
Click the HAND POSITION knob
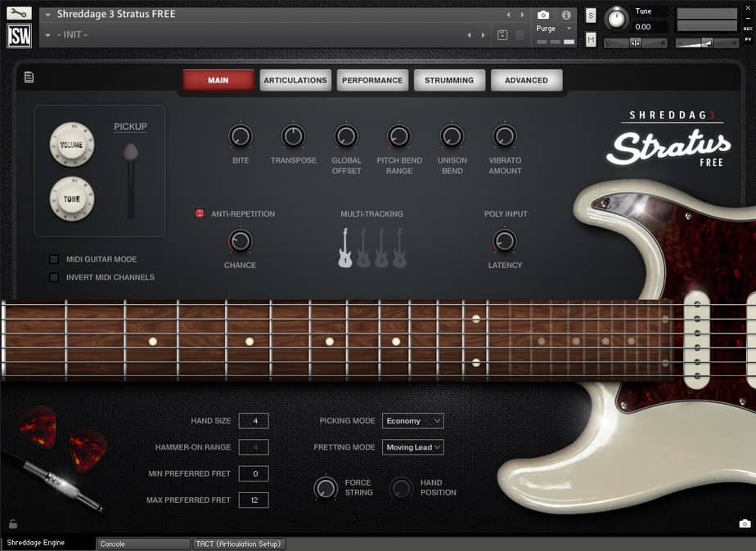401,487
